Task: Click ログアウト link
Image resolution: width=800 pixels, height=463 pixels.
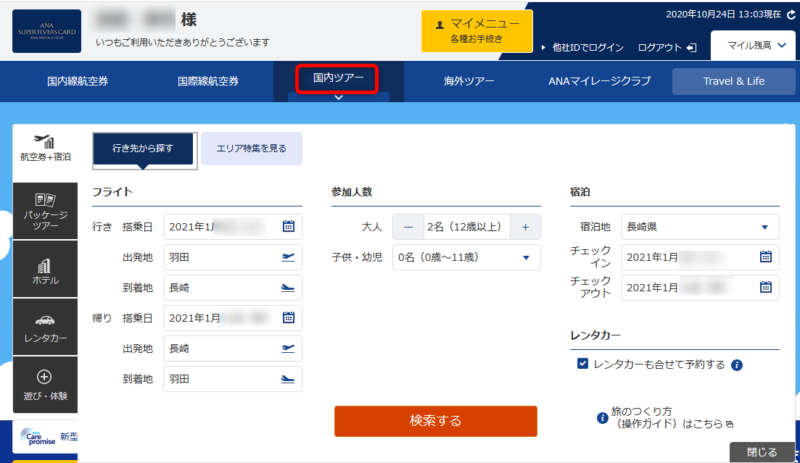Action: tap(667, 47)
